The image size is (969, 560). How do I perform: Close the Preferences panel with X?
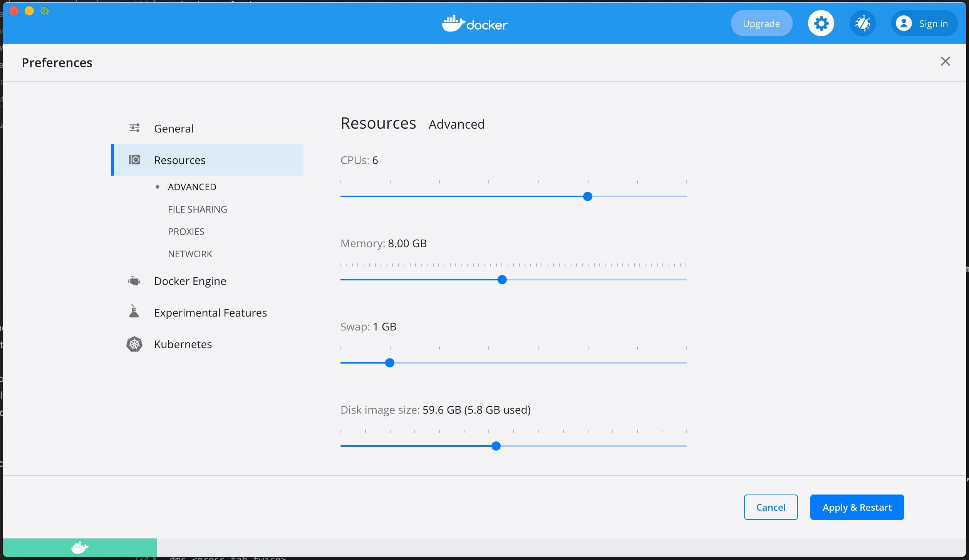tap(945, 61)
